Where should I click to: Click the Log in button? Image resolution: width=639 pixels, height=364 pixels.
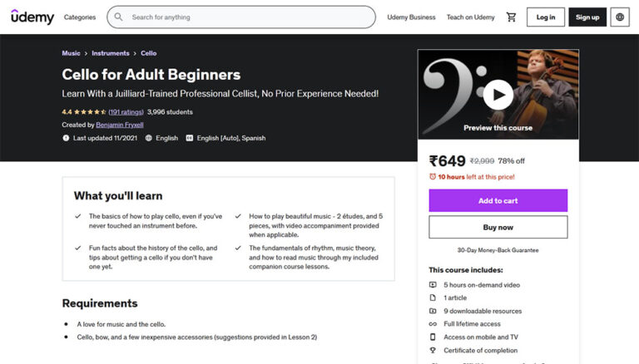(x=546, y=17)
